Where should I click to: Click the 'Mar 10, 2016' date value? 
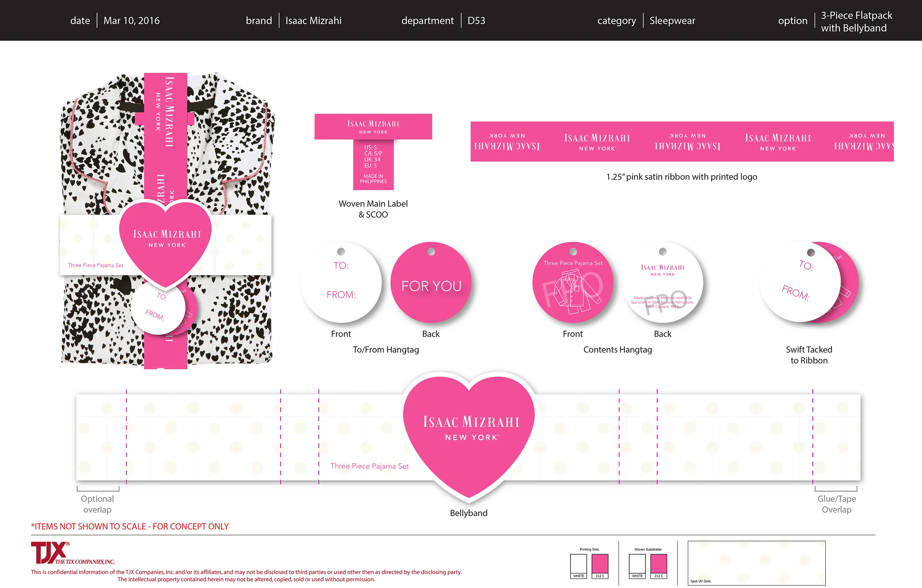[x=132, y=21]
